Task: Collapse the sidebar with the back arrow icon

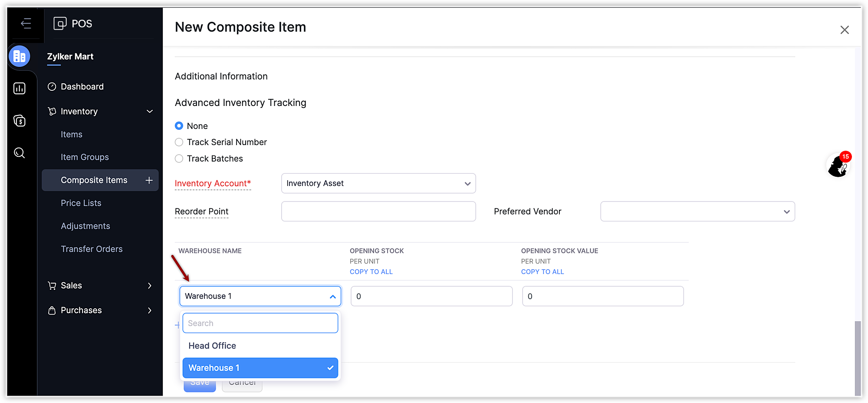Action: (x=26, y=23)
